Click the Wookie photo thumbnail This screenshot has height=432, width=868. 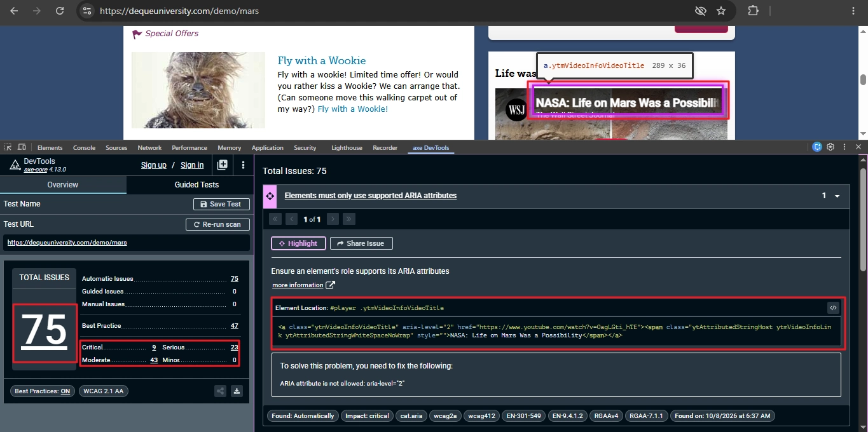(x=198, y=90)
